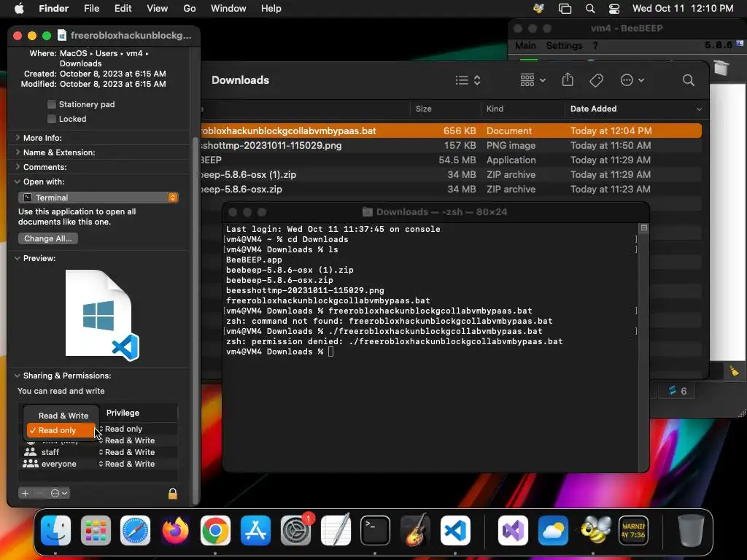Viewport: 747px width, 560px height.
Task: Open the Finder search magnifier
Action: click(688, 80)
